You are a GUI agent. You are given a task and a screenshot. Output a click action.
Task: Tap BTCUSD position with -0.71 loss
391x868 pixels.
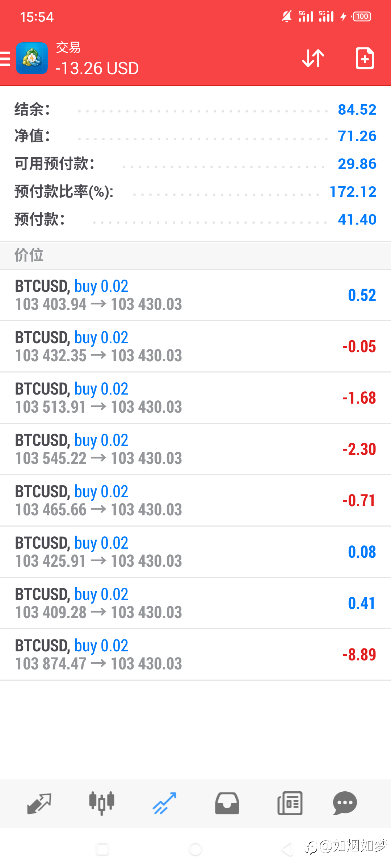[195, 501]
